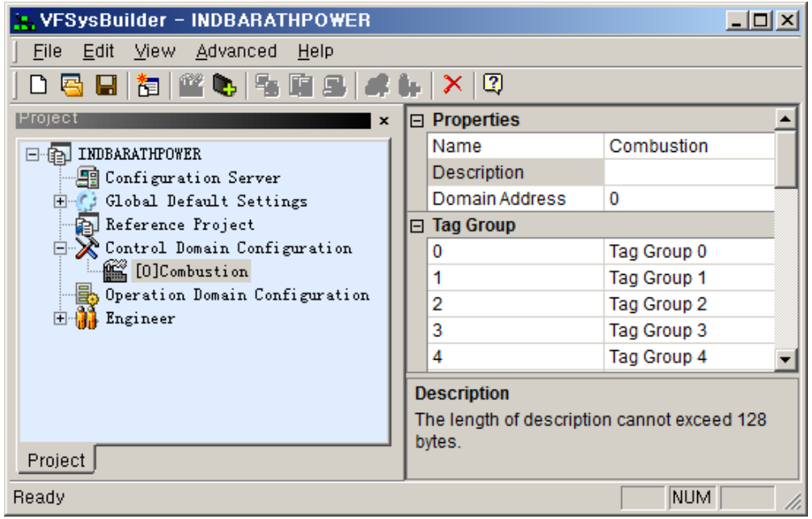
Task: Click the NUM indicator in status bar
Action: [x=691, y=497]
